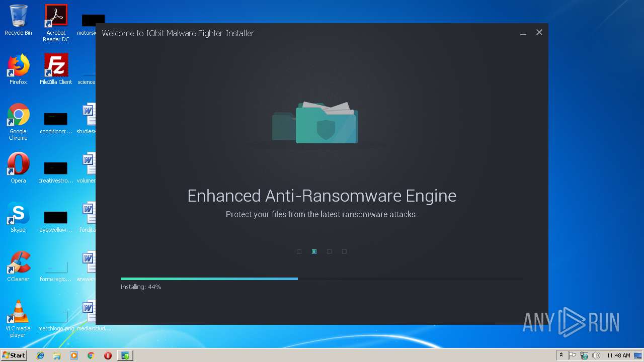Open the VLC media player shortcut
The width and height of the screenshot is (644, 362).
[x=18, y=319]
